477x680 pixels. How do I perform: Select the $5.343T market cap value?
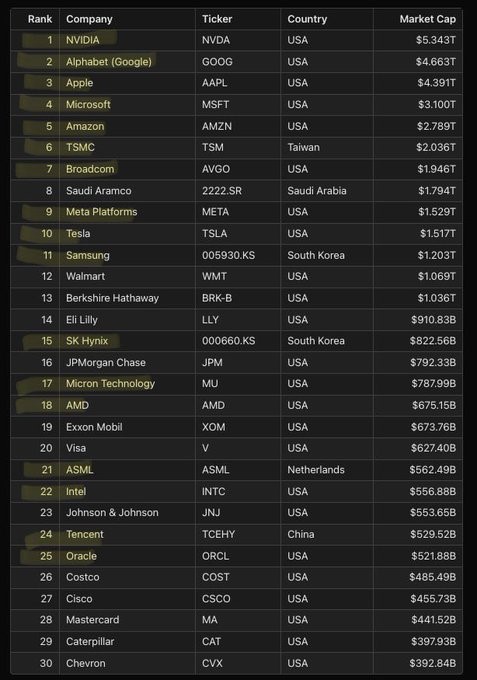click(436, 40)
